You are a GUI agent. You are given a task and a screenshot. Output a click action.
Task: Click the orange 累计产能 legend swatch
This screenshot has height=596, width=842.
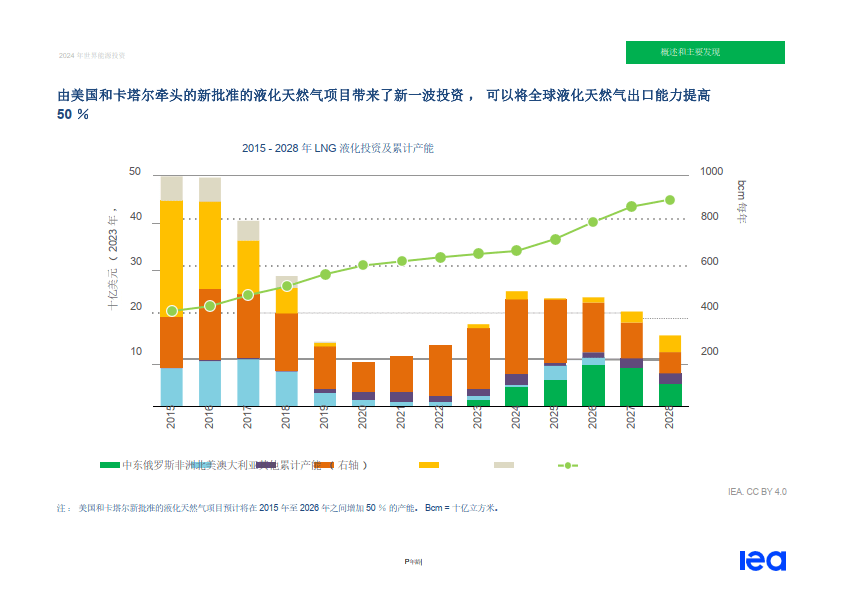(x=325, y=464)
